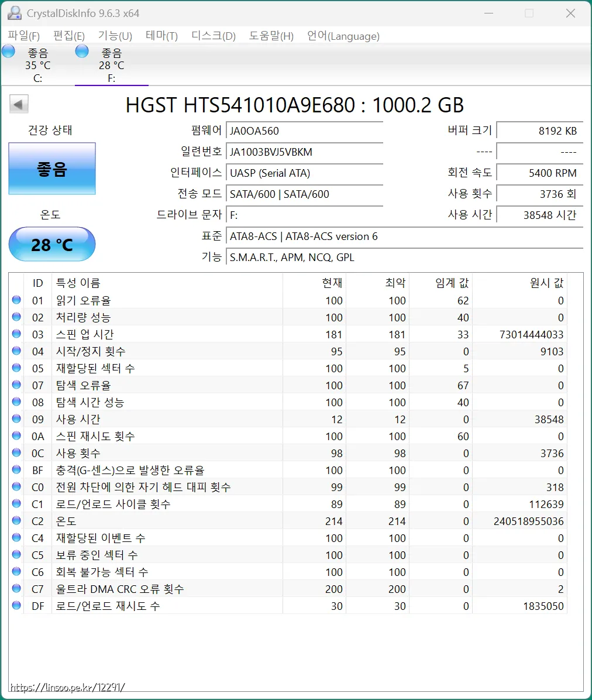The height and width of the screenshot is (700, 592).
Task: Click the status orb for attribute 01 읽기 오류율
Action: [x=16, y=300]
